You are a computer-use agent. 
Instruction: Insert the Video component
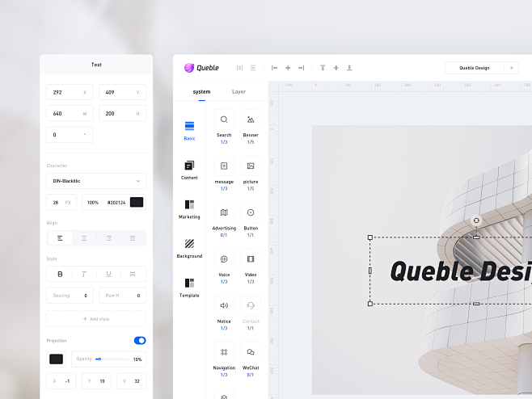[251, 259]
